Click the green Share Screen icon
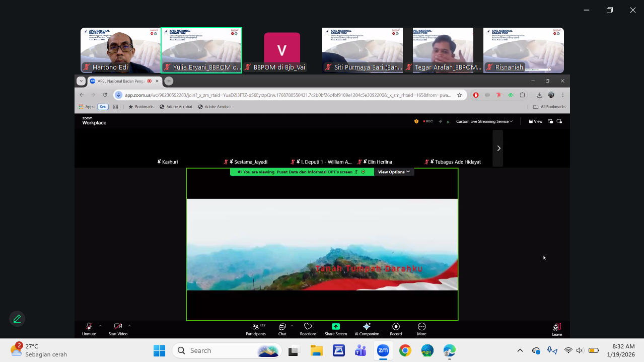 pos(336,327)
